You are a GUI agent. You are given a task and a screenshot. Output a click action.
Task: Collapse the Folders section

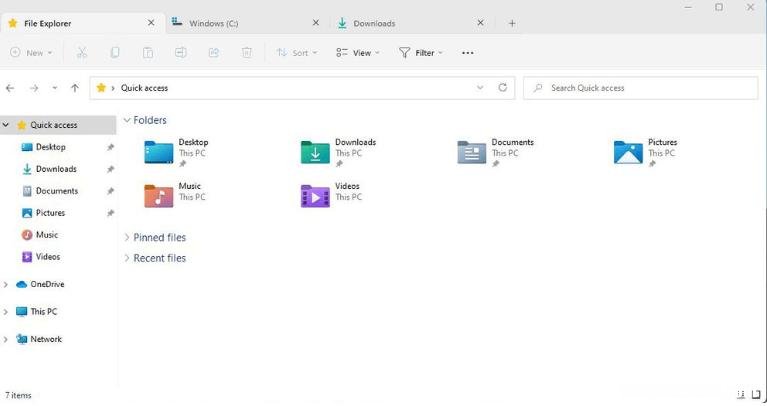click(127, 120)
